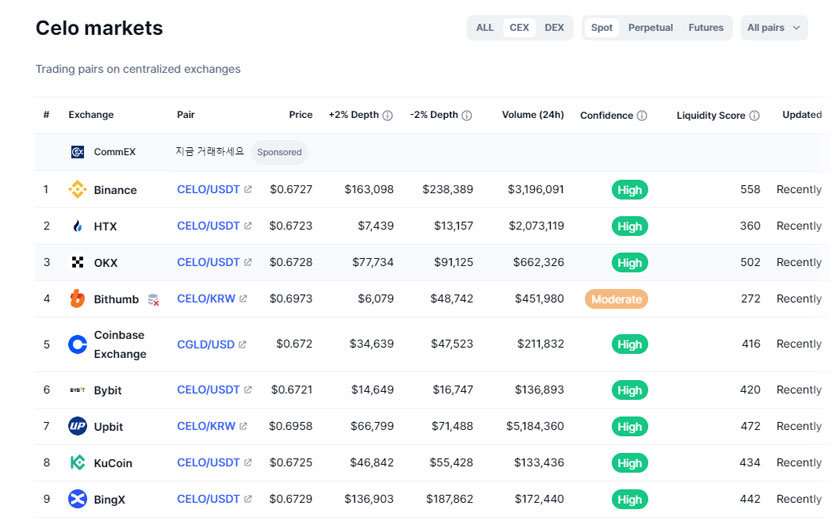Click the $3,196,091 volume value

(536, 189)
